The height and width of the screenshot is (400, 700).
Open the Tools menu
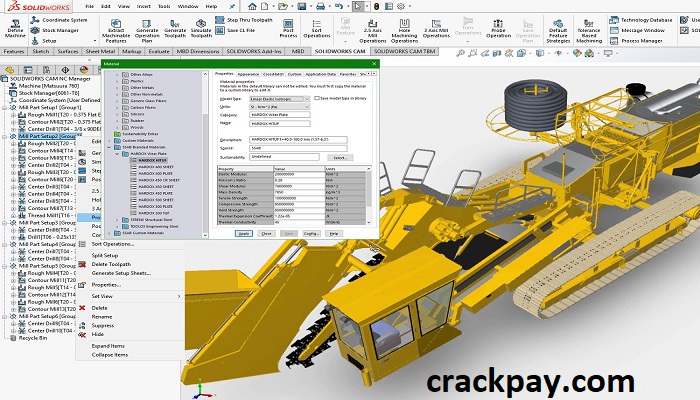click(164, 6)
